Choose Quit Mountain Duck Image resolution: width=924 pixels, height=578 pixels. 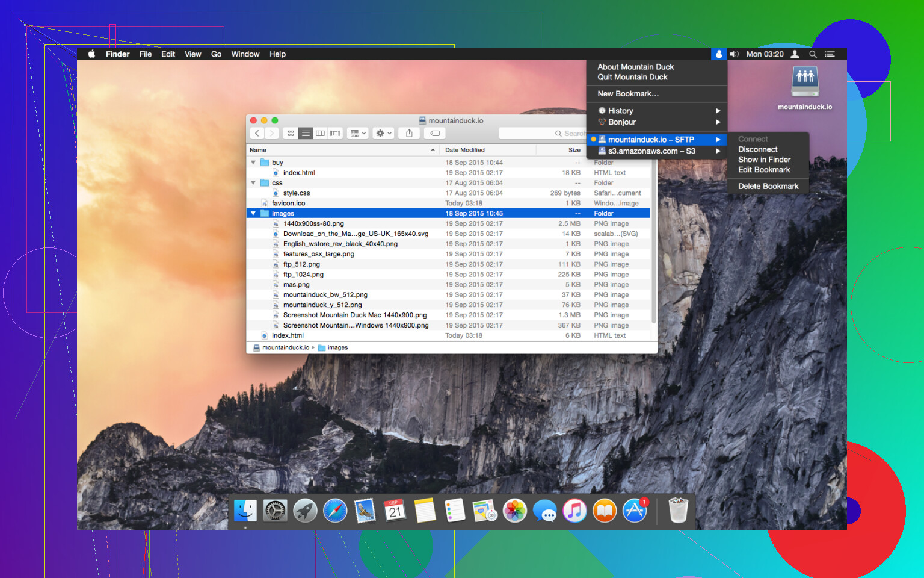point(632,77)
